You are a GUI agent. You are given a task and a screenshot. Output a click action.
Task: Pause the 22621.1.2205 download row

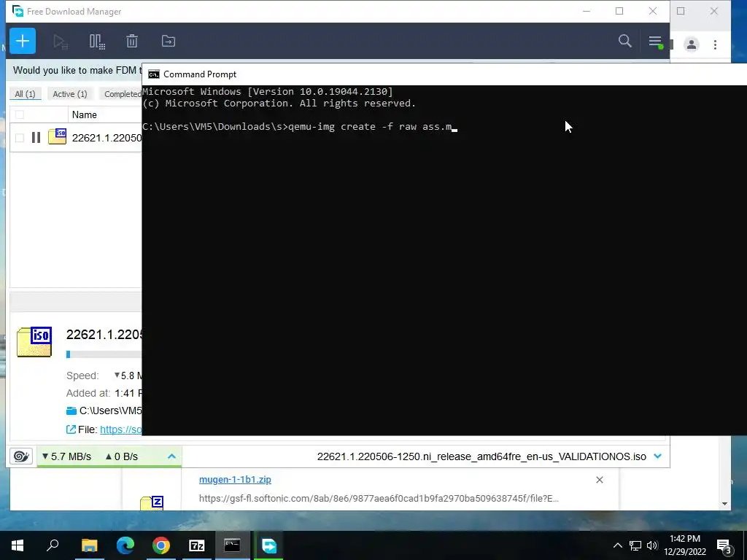(36, 138)
